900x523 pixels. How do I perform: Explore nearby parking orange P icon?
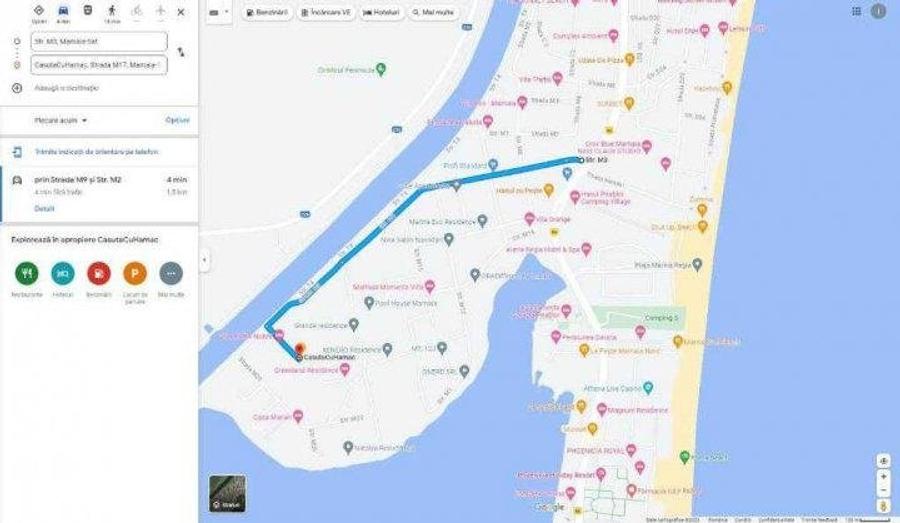(x=135, y=273)
